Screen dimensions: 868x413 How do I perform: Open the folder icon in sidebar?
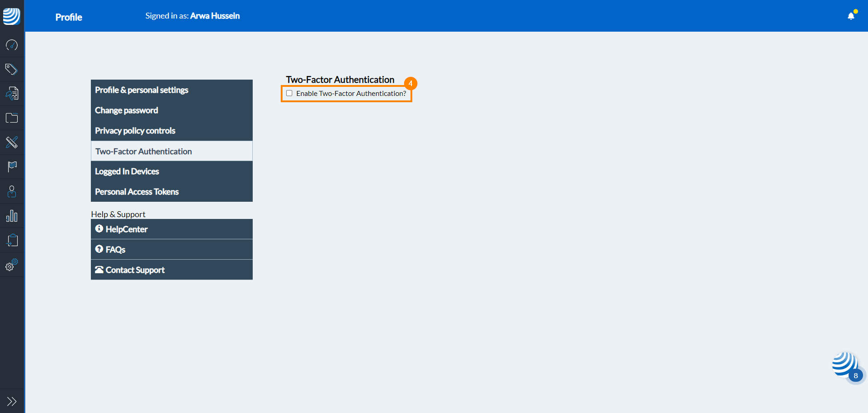(x=12, y=118)
